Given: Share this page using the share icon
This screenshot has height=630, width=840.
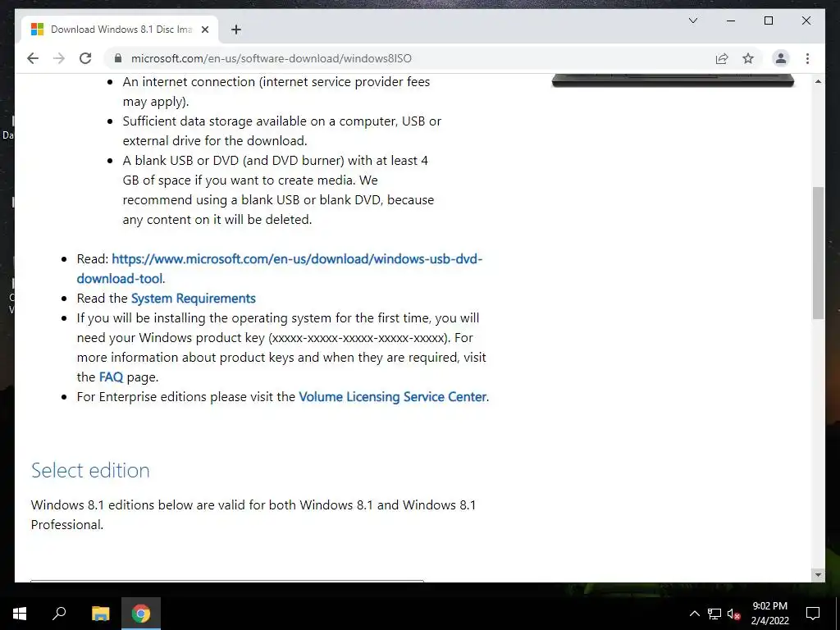Looking at the screenshot, I should pyautogui.click(x=722, y=58).
